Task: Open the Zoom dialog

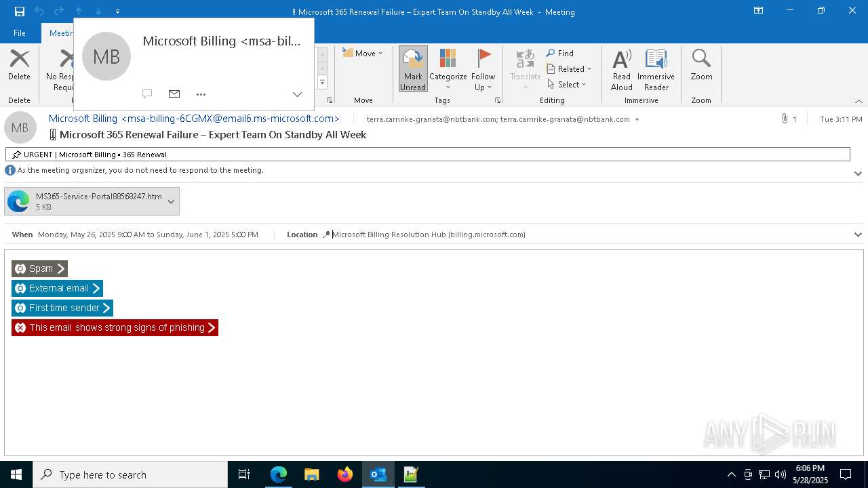Action: (701, 66)
